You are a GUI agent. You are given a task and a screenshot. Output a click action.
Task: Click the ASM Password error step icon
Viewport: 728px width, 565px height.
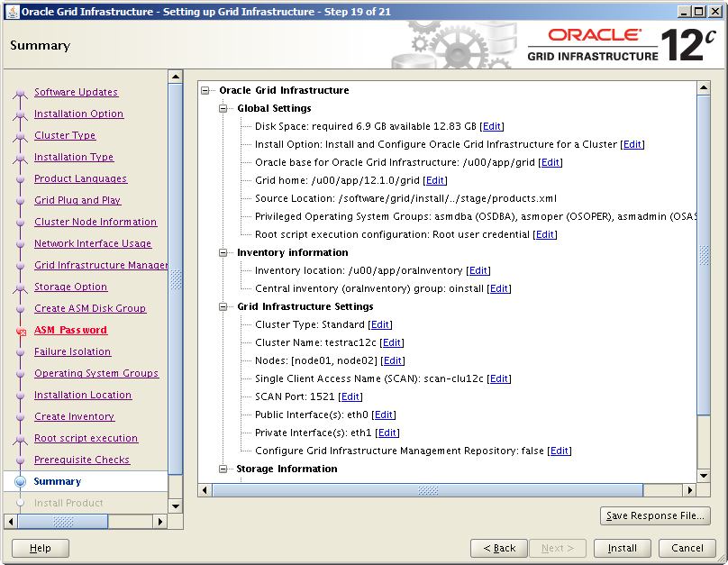coord(21,331)
